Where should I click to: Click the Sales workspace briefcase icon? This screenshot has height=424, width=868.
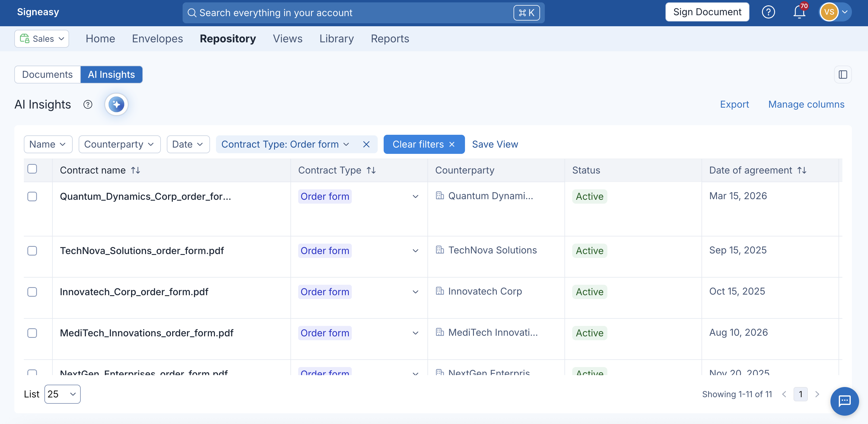tap(25, 38)
